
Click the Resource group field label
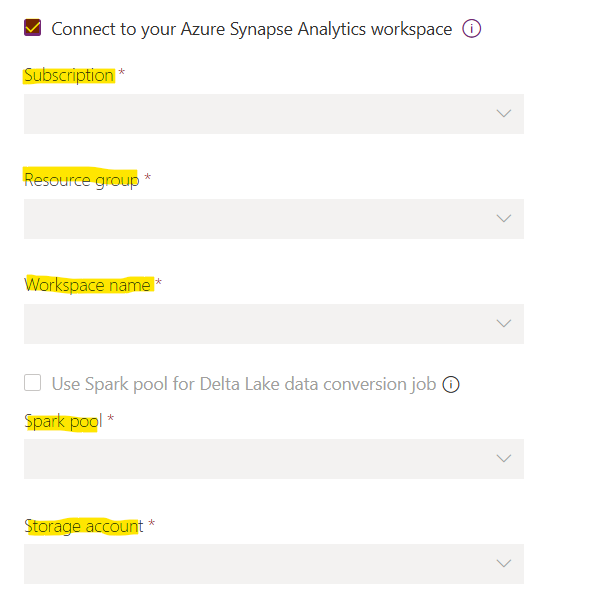click(81, 180)
